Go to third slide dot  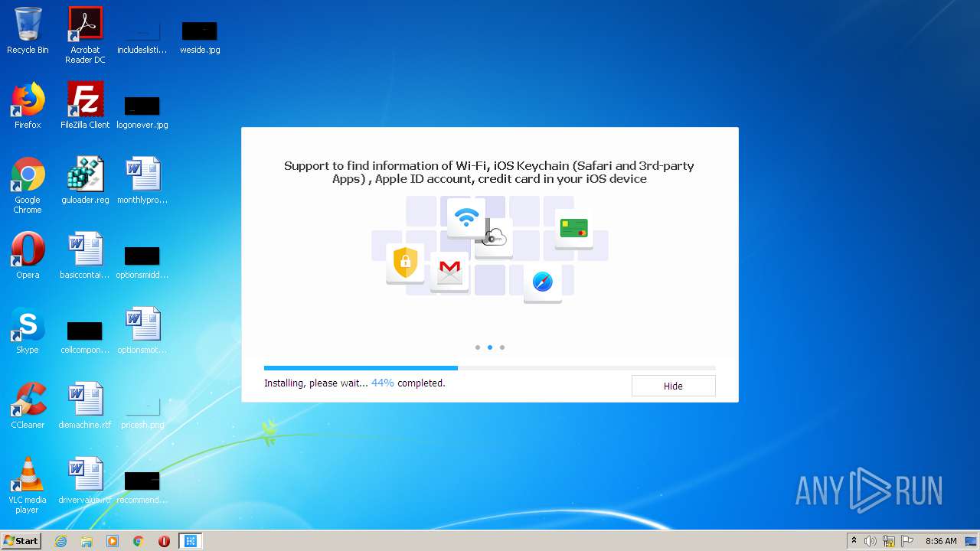(x=502, y=347)
